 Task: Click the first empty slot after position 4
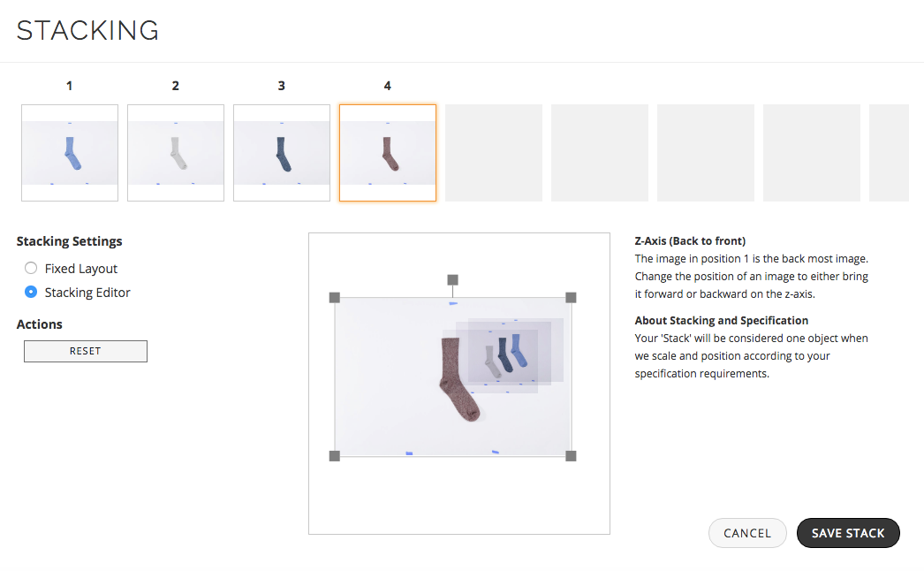(x=494, y=153)
